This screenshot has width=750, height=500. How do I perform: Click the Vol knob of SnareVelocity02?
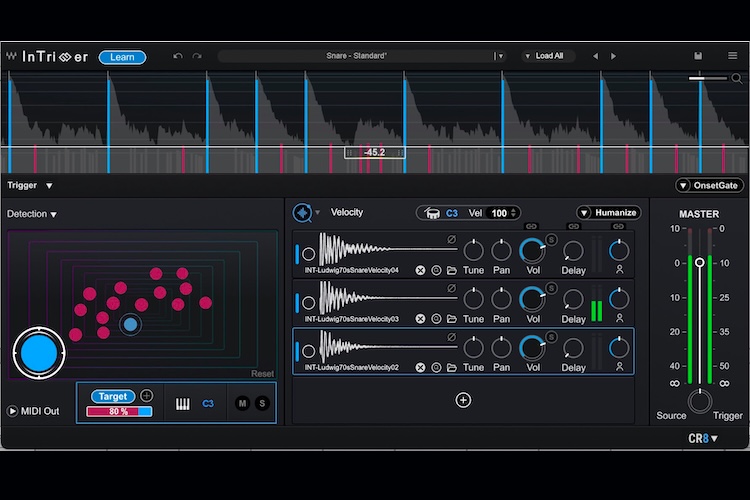(x=532, y=347)
